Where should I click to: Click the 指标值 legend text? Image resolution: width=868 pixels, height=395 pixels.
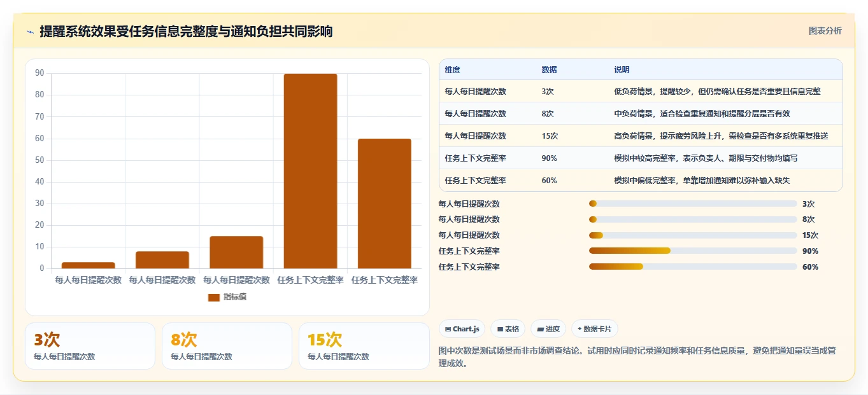[235, 297]
